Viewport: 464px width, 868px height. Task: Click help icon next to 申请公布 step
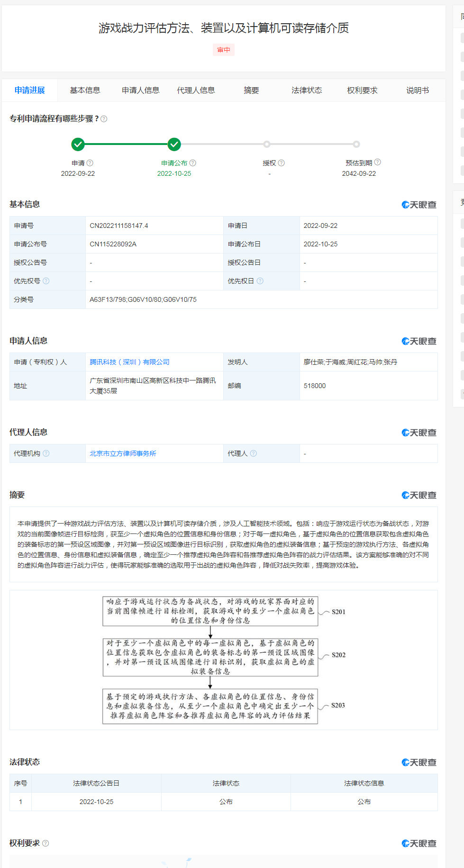(193, 163)
